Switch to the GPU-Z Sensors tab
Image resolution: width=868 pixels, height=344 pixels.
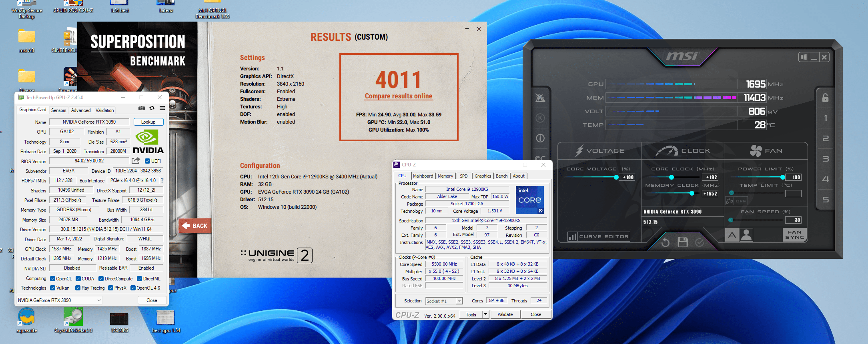[58, 110]
